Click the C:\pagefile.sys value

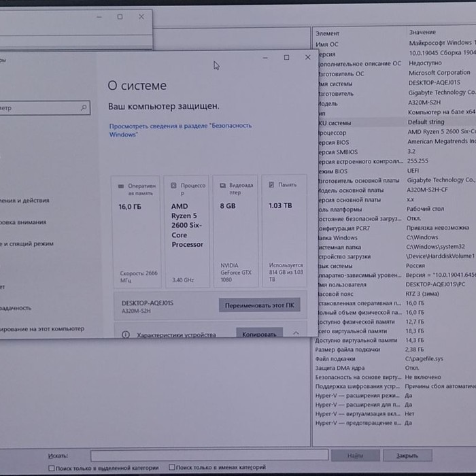(424, 358)
